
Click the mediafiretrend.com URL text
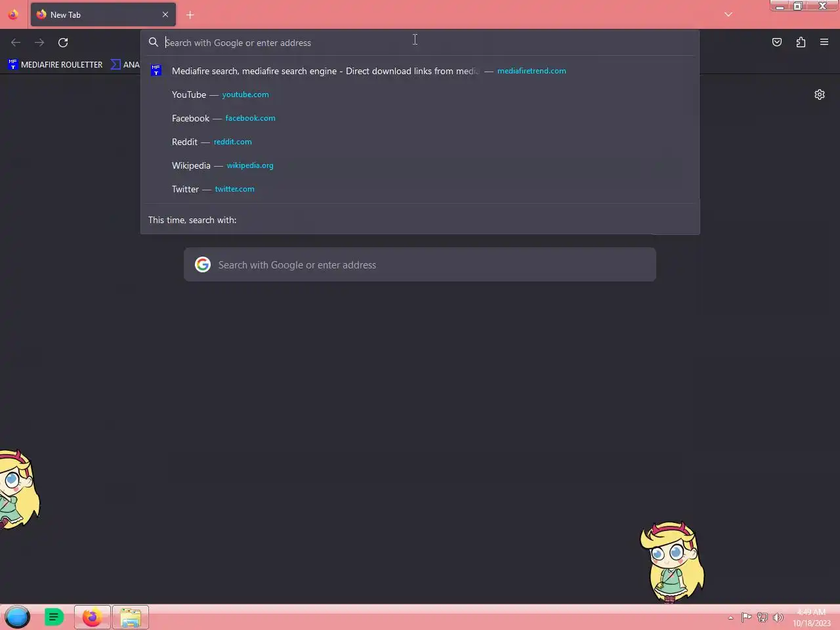[532, 71]
